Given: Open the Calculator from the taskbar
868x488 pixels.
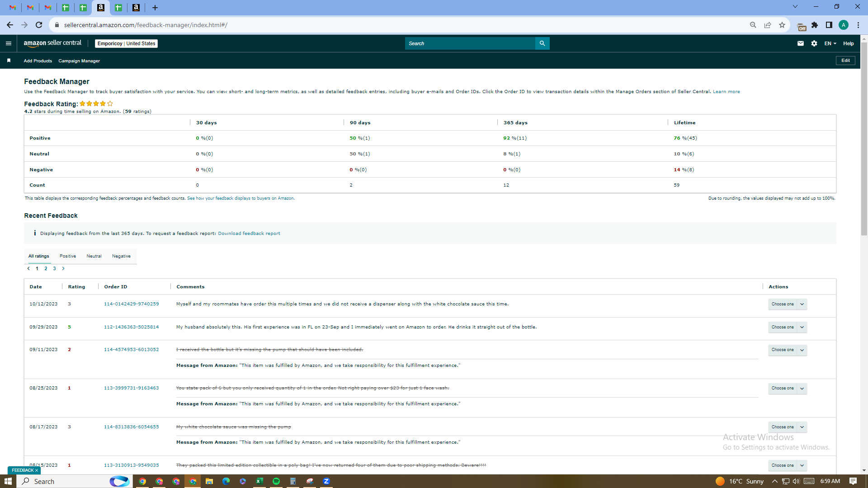Looking at the screenshot, I should pos(293,481).
